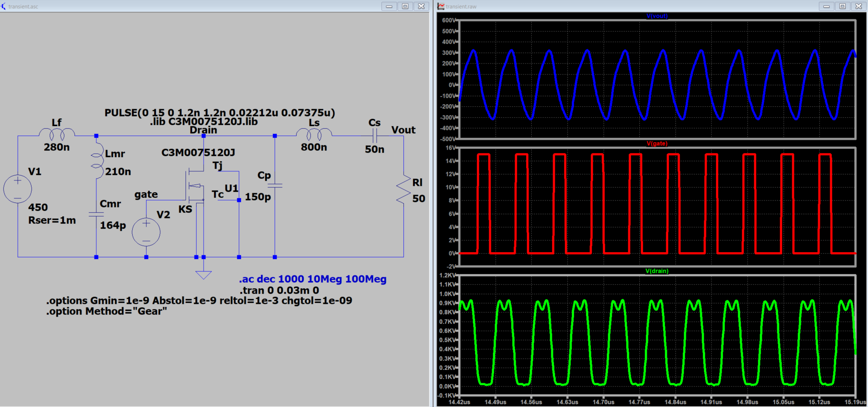Click the Tj pin label
The width and height of the screenshot is (868, 407).
click(218, 165)
